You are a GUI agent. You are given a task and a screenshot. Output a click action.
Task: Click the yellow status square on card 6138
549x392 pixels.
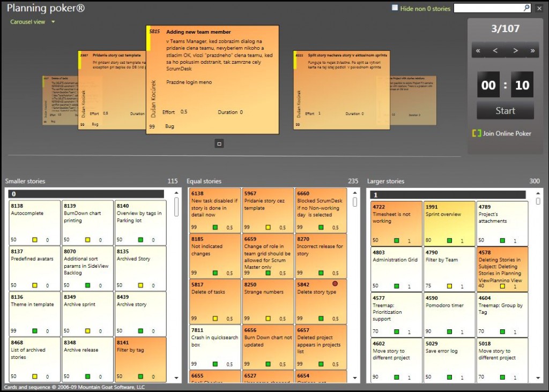tap(215, 228)
